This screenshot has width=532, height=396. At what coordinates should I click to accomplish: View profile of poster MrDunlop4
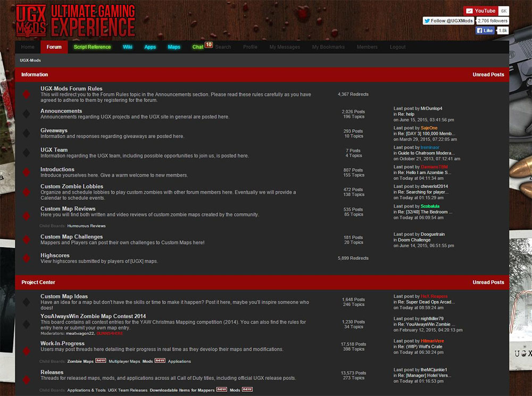point(431,108)
